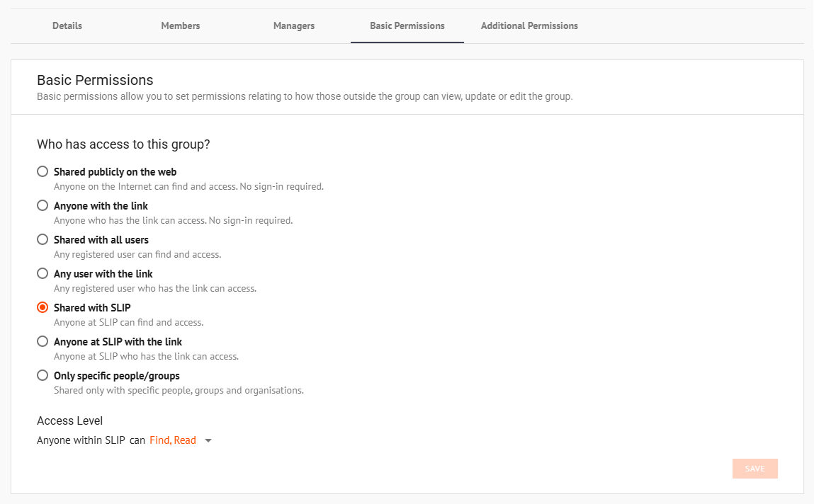Viewport: 814px width, 504px height.
Task: Click the Save button
Action: pos(754,469)
